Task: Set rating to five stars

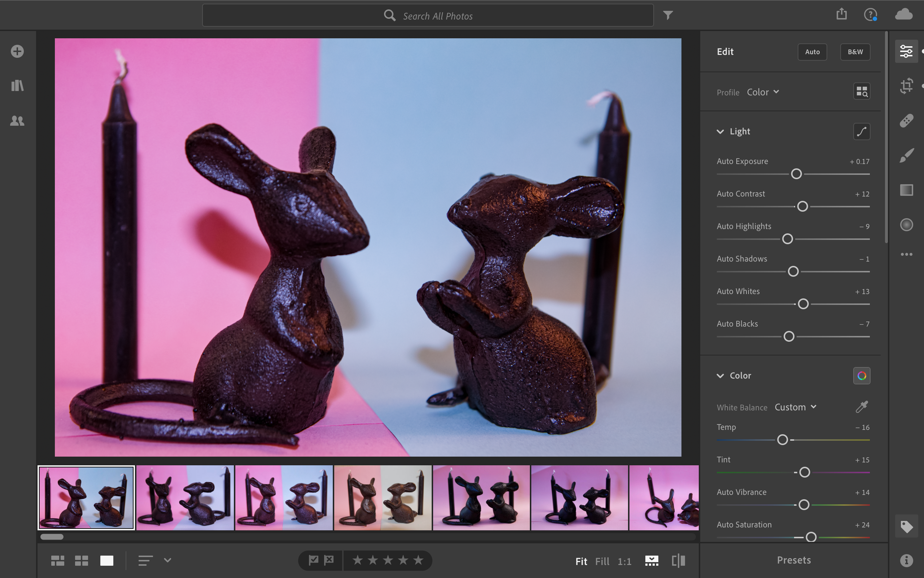Action: [x=418, y=560]
